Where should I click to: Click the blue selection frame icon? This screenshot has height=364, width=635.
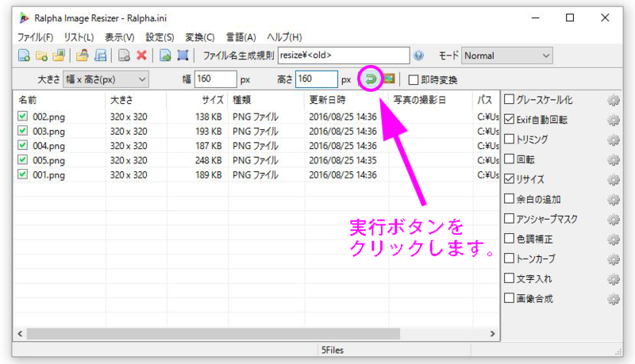tap(183, 56)
